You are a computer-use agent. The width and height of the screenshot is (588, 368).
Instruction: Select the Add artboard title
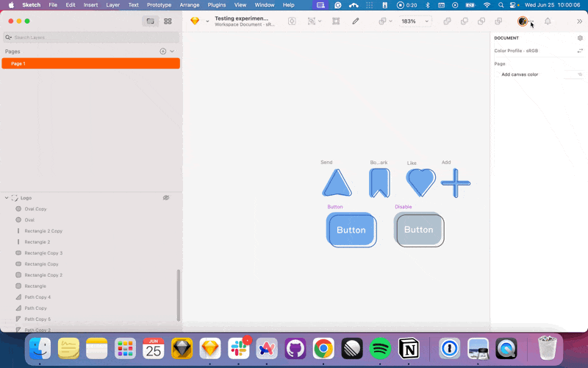(446, 162)
